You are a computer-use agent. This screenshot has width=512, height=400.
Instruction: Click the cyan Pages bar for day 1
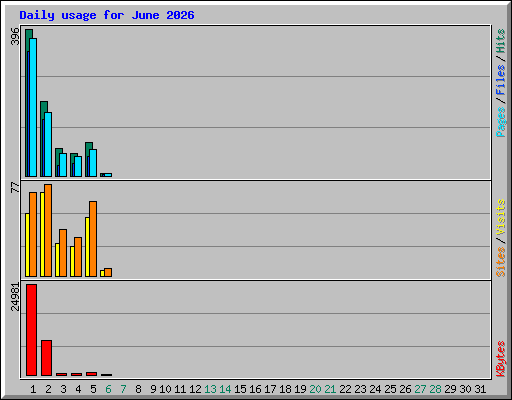coord(33,107)
